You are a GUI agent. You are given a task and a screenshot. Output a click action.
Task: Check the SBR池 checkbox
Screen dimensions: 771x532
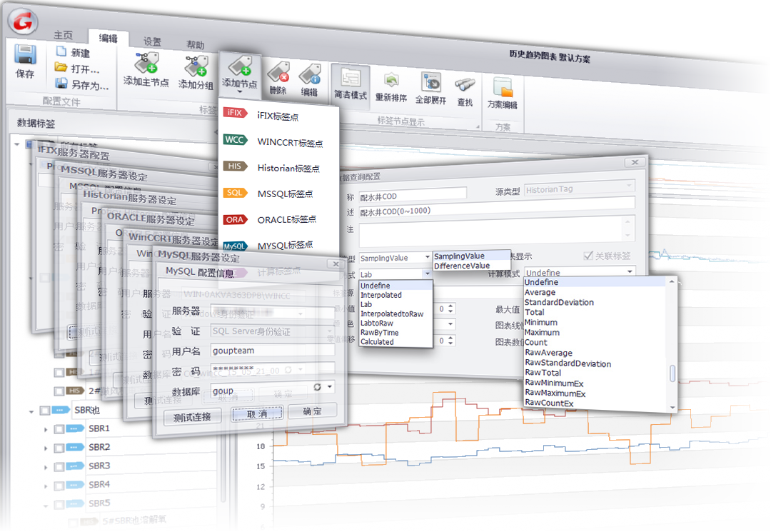click(x=45, y=410)
